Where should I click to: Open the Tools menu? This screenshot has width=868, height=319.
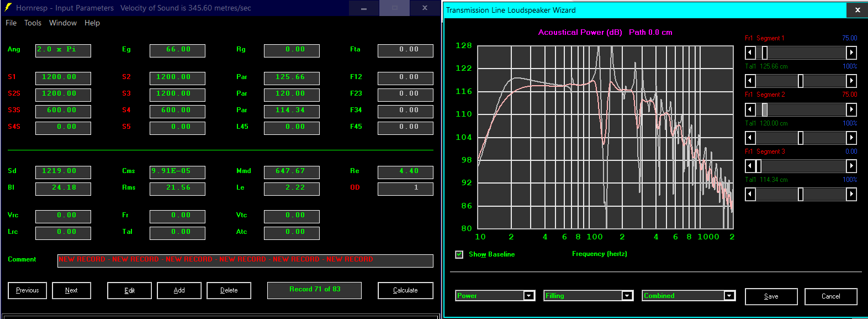point(33,23)
